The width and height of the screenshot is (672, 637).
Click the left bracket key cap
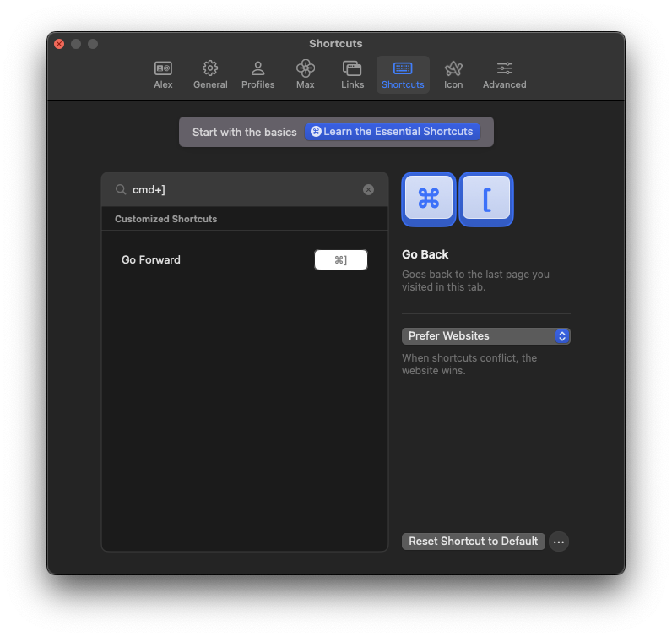coord(486,199)
